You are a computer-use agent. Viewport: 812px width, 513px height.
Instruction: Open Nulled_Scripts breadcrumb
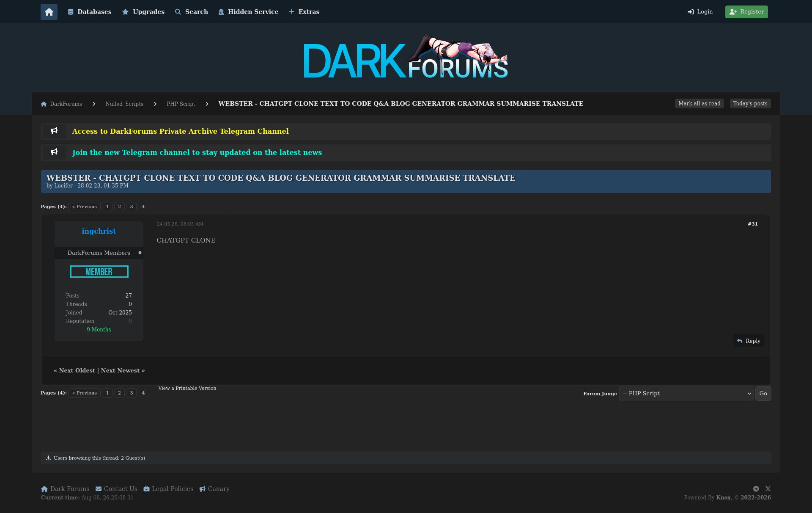tap(124, 104)
